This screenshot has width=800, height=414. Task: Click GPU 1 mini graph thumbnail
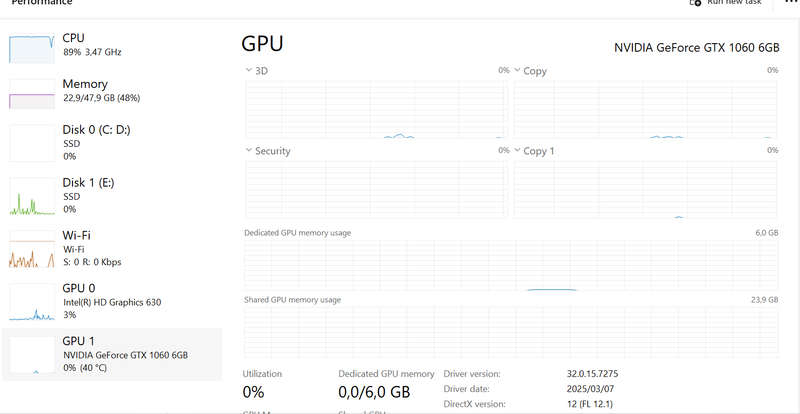point(32,355)
